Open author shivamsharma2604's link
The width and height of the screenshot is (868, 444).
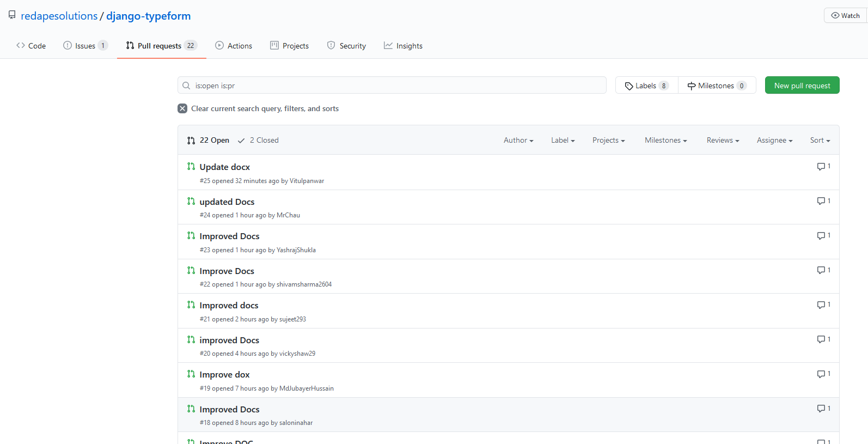point(304,284)
